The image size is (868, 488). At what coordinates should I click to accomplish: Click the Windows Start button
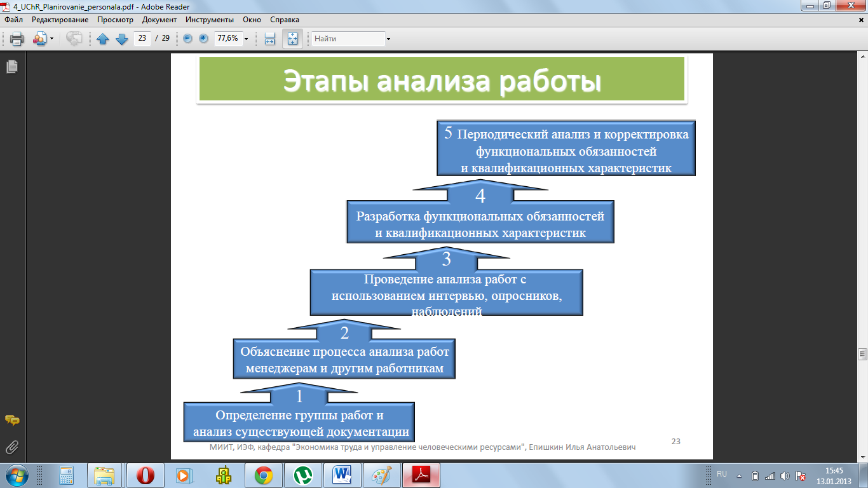(x=17, y=475)
